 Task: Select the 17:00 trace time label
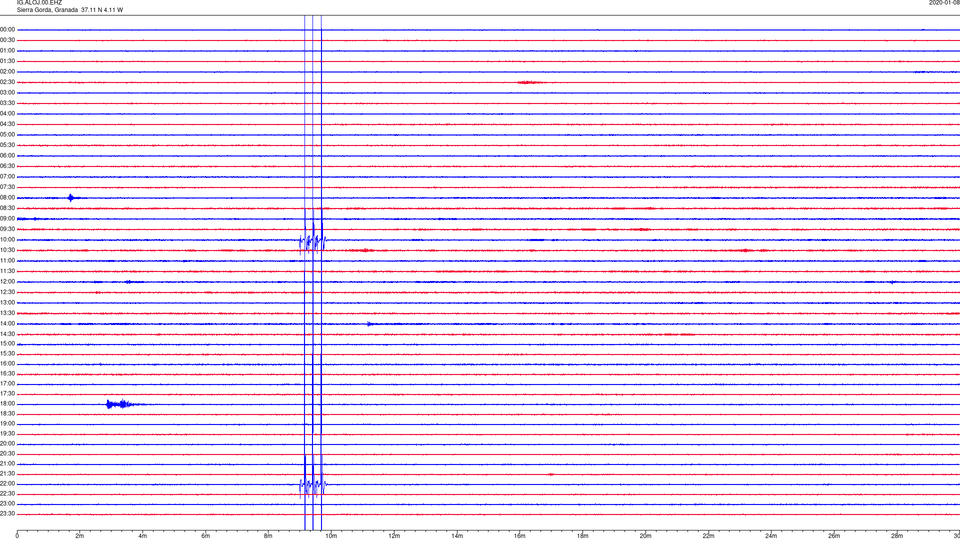tap(7, 383)
